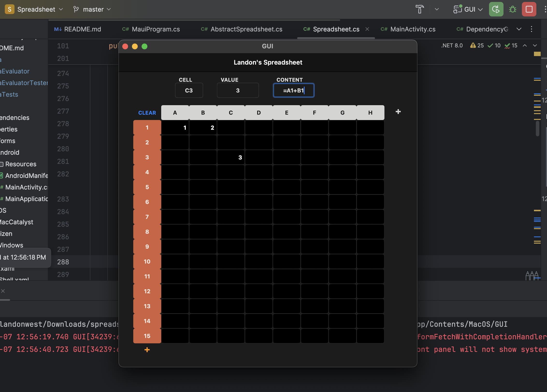
Task: Click the CONTENT formula input field
Action: tap(293, 90)
